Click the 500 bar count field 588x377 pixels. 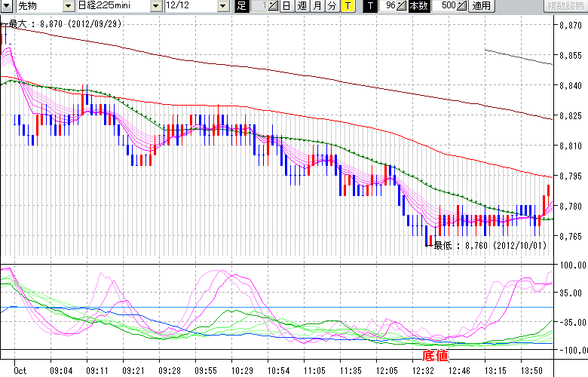click(x=444, y=6)
